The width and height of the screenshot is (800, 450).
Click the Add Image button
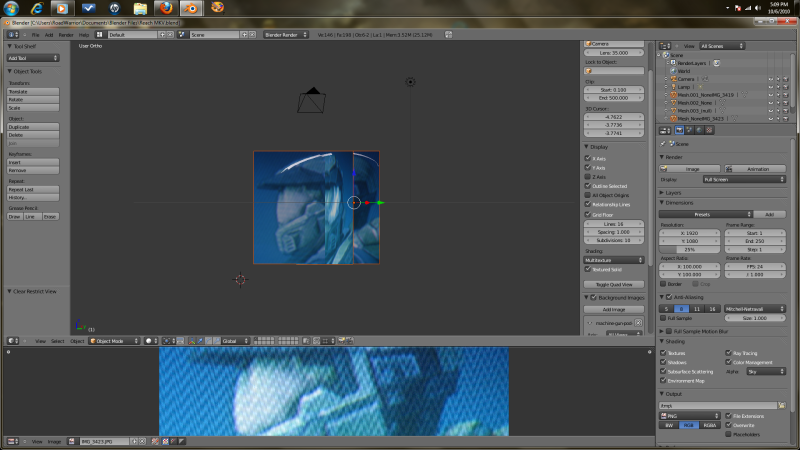616,309
